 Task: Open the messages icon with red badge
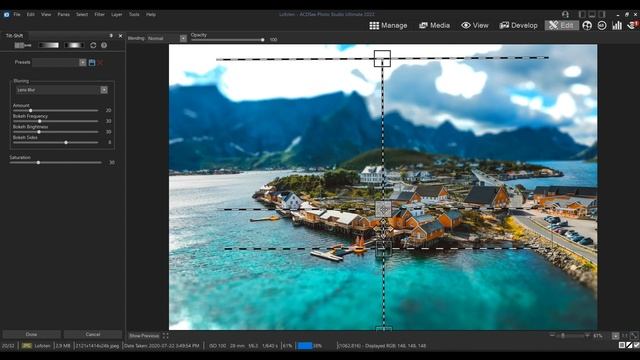(x=633, y=25)
